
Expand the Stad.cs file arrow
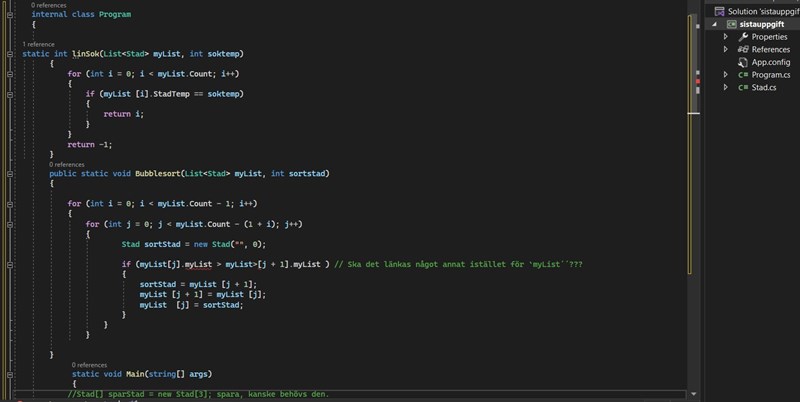click(727, 88)
